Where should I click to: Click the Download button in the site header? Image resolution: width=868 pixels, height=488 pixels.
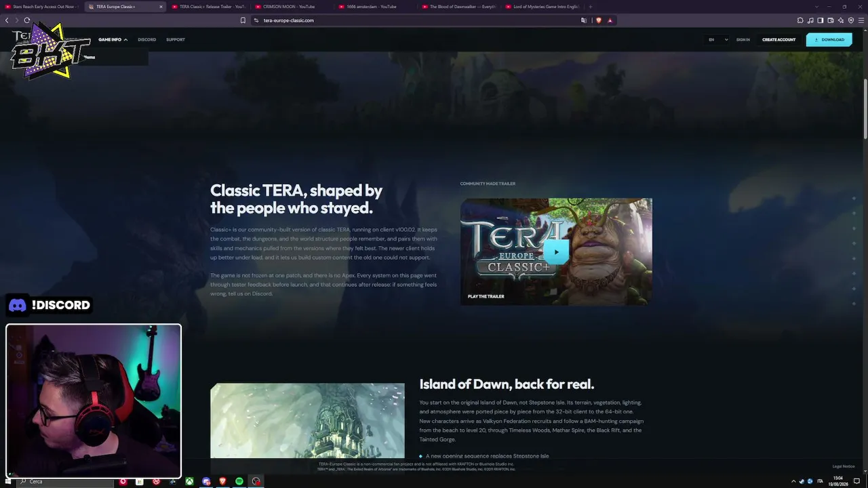(829, 39)
